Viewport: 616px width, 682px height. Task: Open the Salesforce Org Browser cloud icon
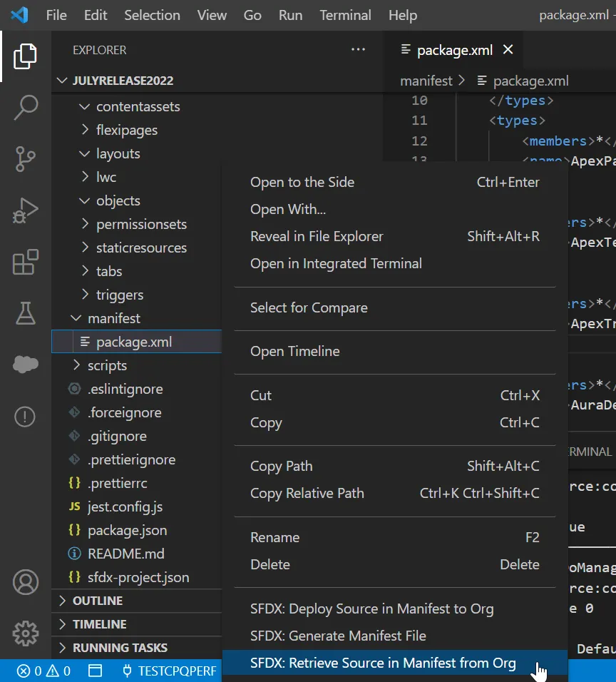coord(26,364)
